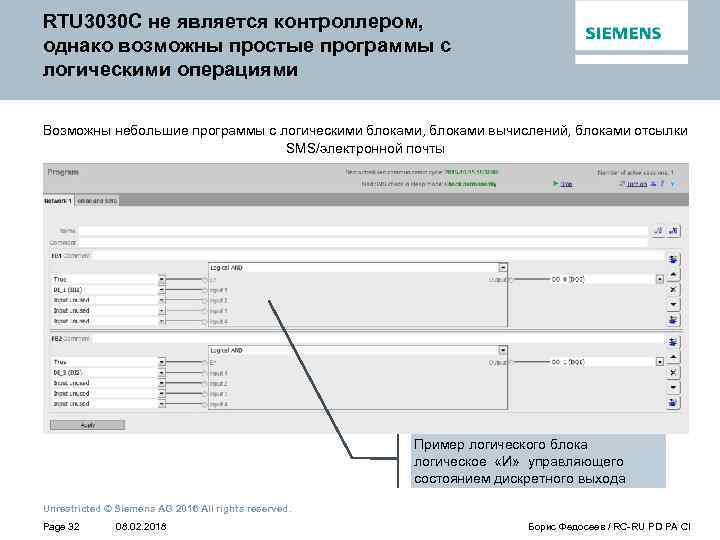Open FB1 True enable input dropdown
Image resolution: width=720 pixels, height=540 pixels.
(x=162, y=279)
